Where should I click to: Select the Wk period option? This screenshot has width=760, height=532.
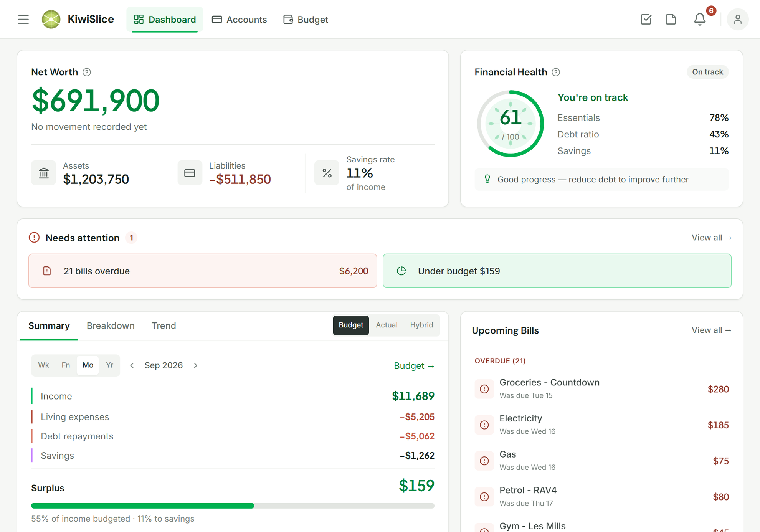[x=43, y=365]
